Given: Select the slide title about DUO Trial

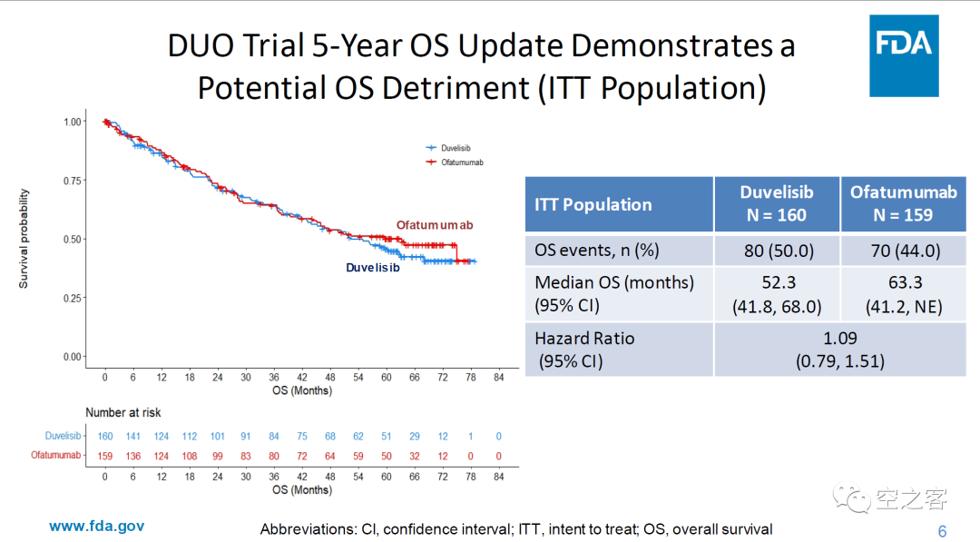Looking at the screenshot, I should (481, 66).
